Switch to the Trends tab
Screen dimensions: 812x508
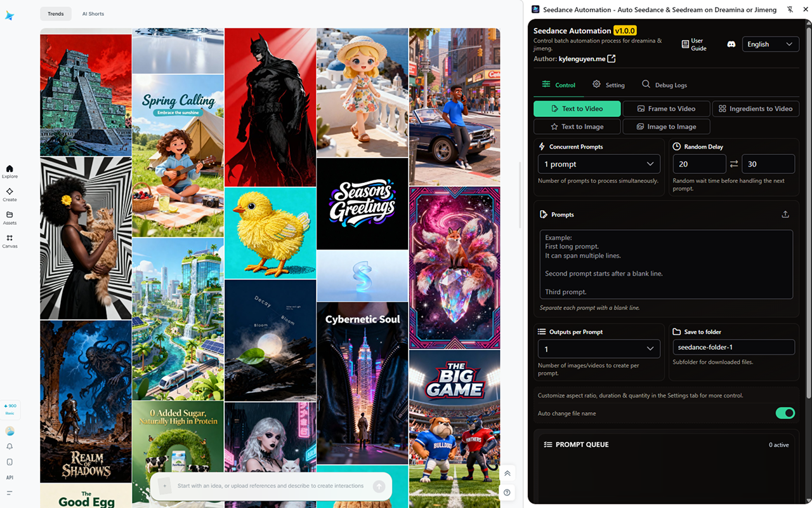(x=56, y=13)
